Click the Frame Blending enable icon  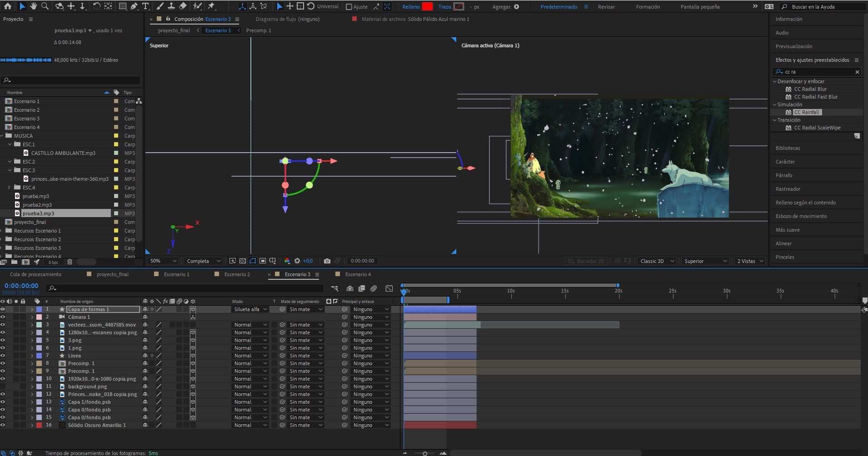click(x=362, y=288)
